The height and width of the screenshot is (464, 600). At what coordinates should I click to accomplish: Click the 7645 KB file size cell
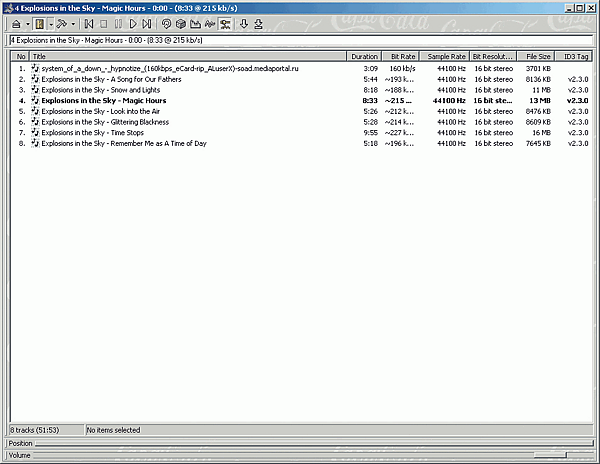(538, 143)
